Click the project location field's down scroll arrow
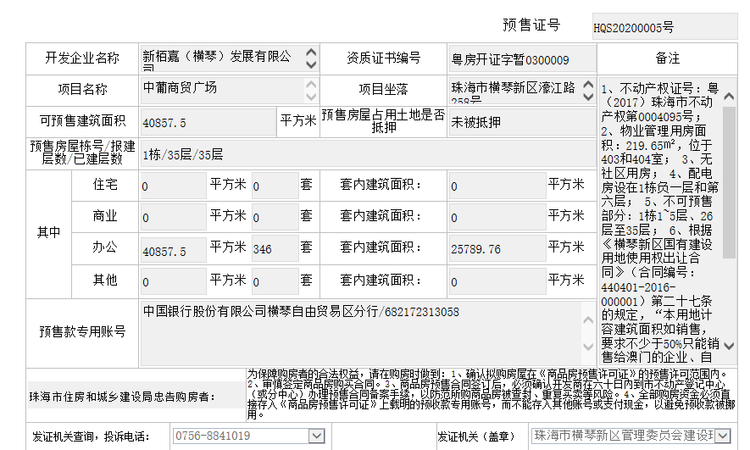Screen dimensions: 750x450 [588, 96]
